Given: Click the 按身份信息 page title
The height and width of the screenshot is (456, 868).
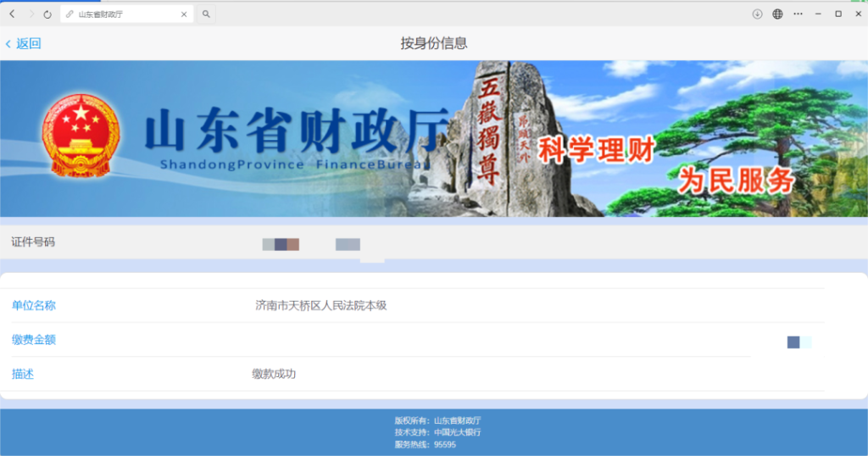Looking at the screenshot, I should (x=434, y=43).
